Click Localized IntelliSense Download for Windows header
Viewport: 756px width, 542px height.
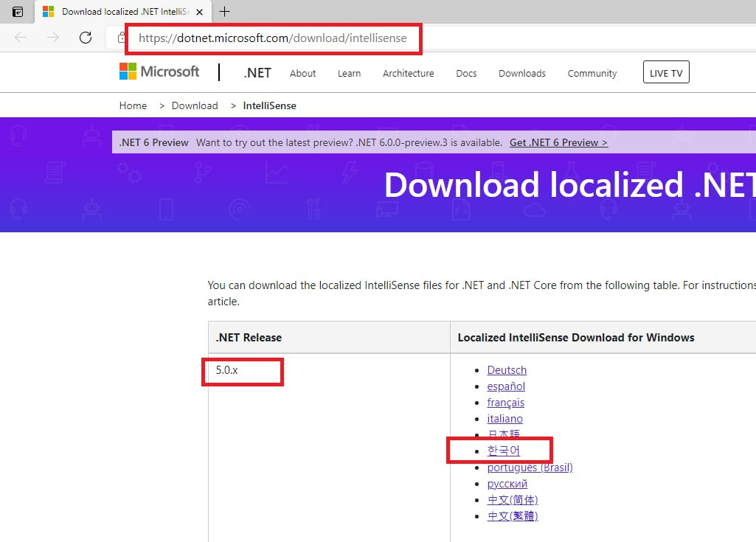coord(576,338)
